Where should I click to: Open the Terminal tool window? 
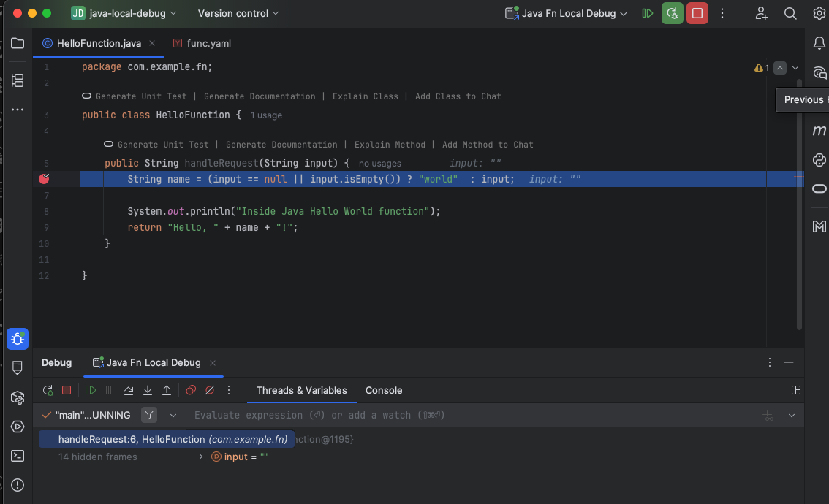click(x=18, y=455)
